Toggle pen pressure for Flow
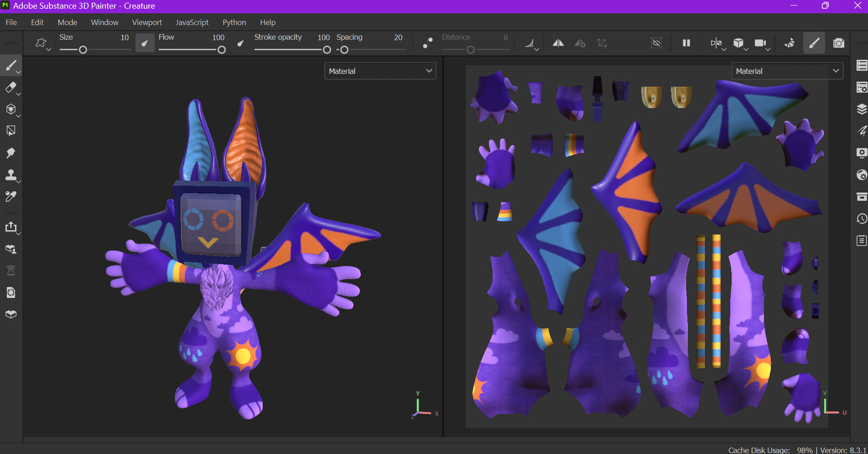The width and height of the screenshot is (868, 454). tap(240, 43)
